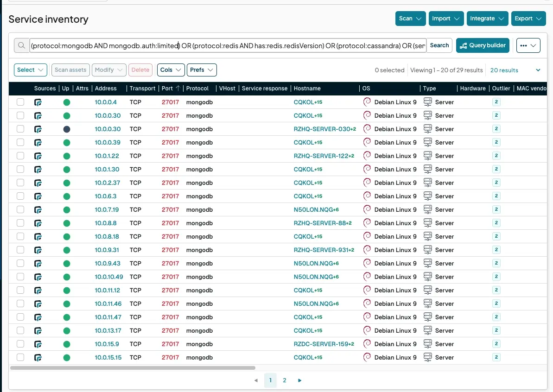Click the runZero source icon on the 10.0.0.4 row
553x392 pixels.
pyautogui.click(x=38, y=102)
